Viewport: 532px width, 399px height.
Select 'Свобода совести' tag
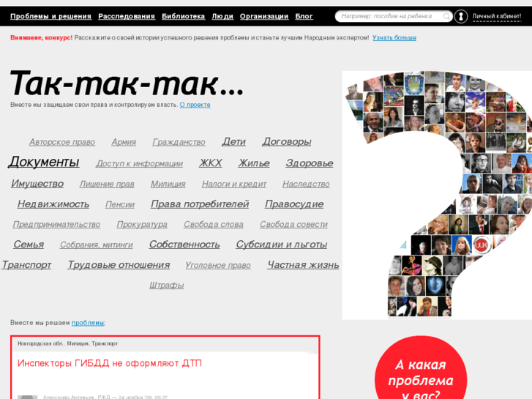pos(294,225)
